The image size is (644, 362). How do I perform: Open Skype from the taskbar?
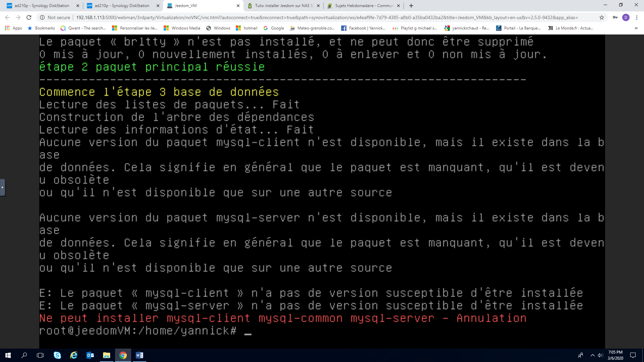point(57,355)
